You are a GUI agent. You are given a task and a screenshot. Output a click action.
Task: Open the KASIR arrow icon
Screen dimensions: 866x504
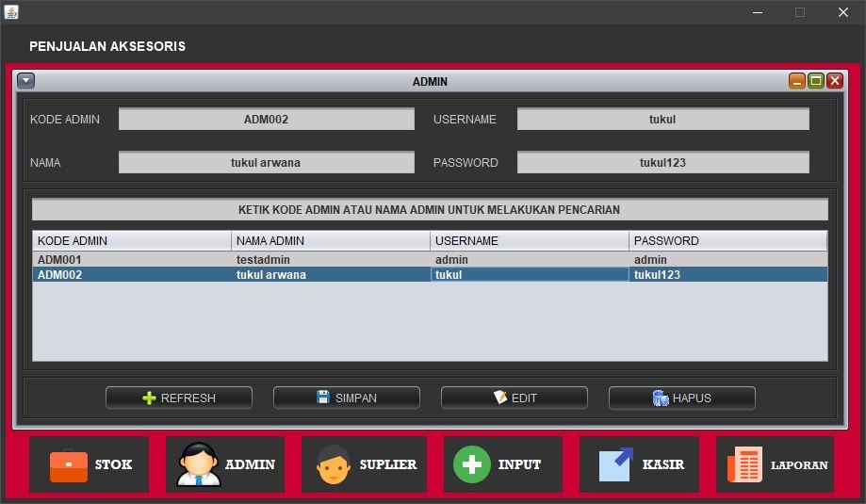pos(616,464)
